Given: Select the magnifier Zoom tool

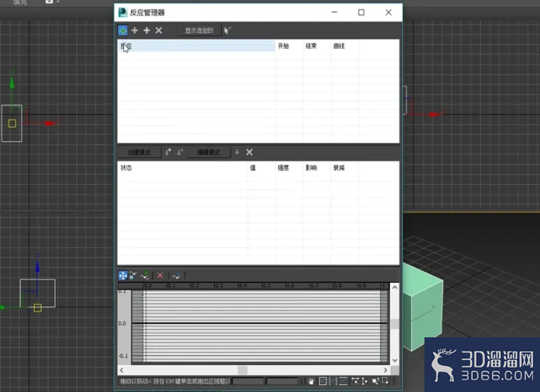Looking at the screenshot, I should [x=376, y=381].
